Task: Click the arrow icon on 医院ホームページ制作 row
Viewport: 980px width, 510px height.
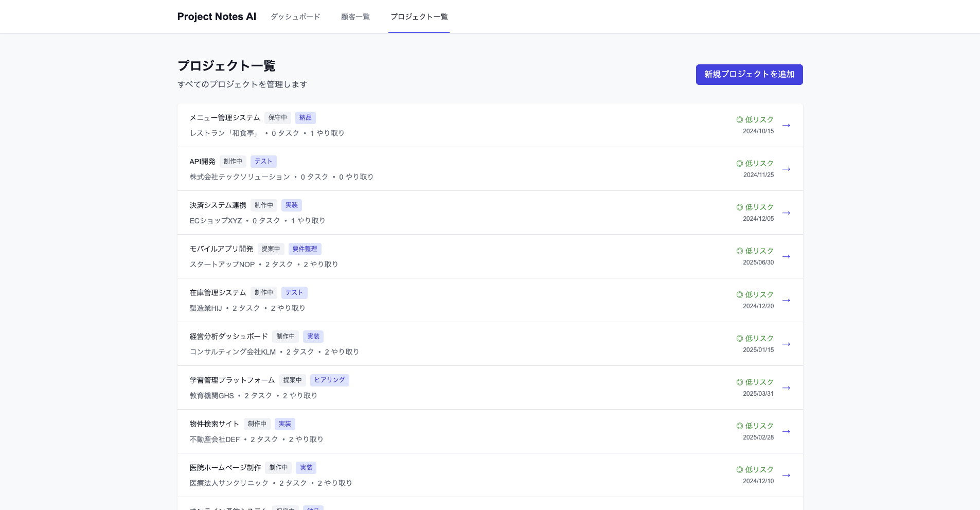Action: click(787, 475)
